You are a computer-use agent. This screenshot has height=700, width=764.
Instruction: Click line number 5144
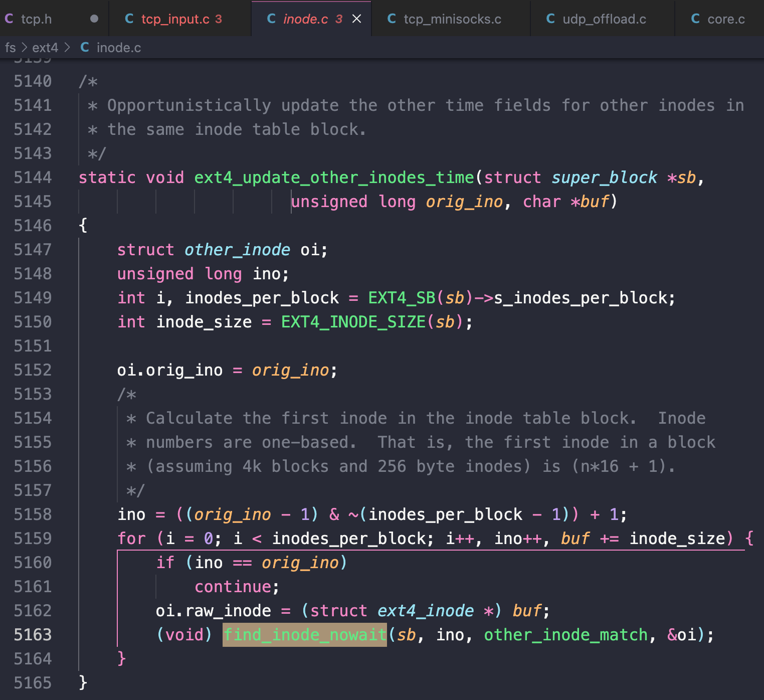tap(33, 178)
